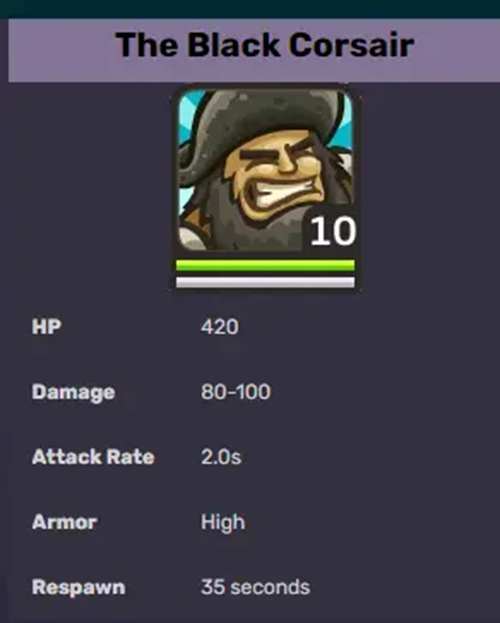Click The Black Corsair hero portrait

click(x=265, y=171)
